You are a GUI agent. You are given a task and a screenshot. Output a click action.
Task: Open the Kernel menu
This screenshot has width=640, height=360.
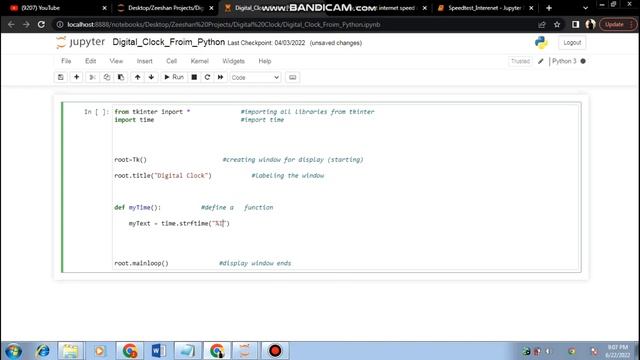(x=200, y=61)
